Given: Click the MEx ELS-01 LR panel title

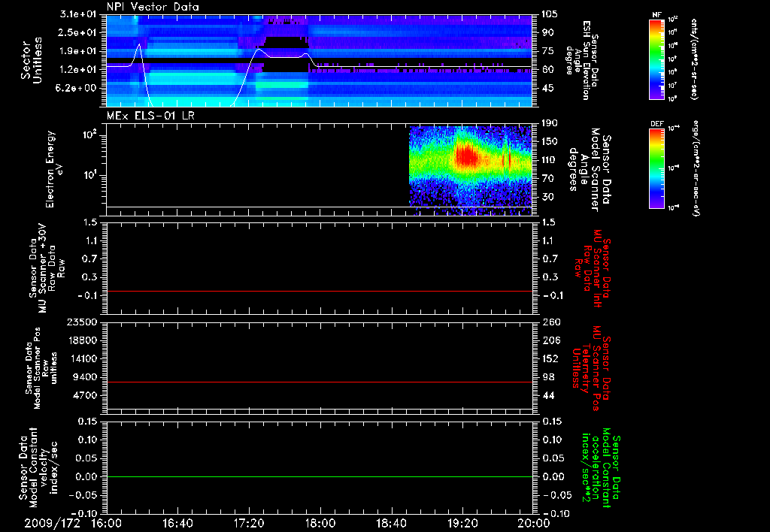Looking at the screenshot, I should (150, 116).
